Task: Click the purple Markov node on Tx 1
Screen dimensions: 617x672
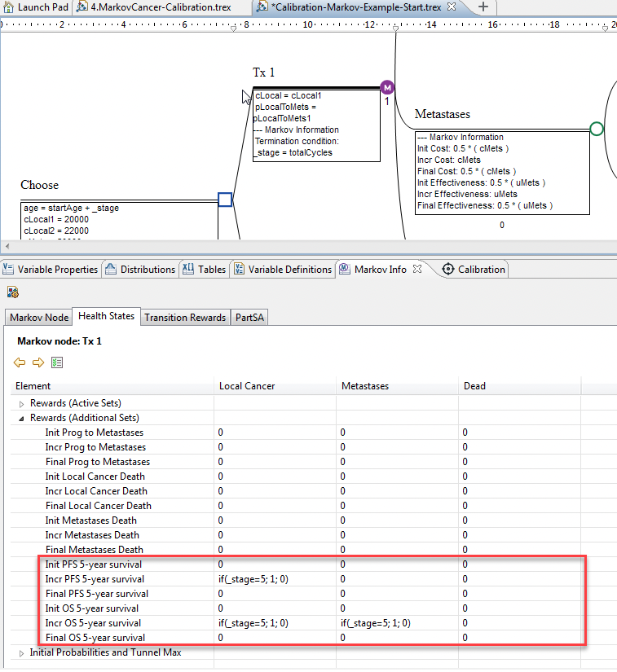Action: point(387,88)
